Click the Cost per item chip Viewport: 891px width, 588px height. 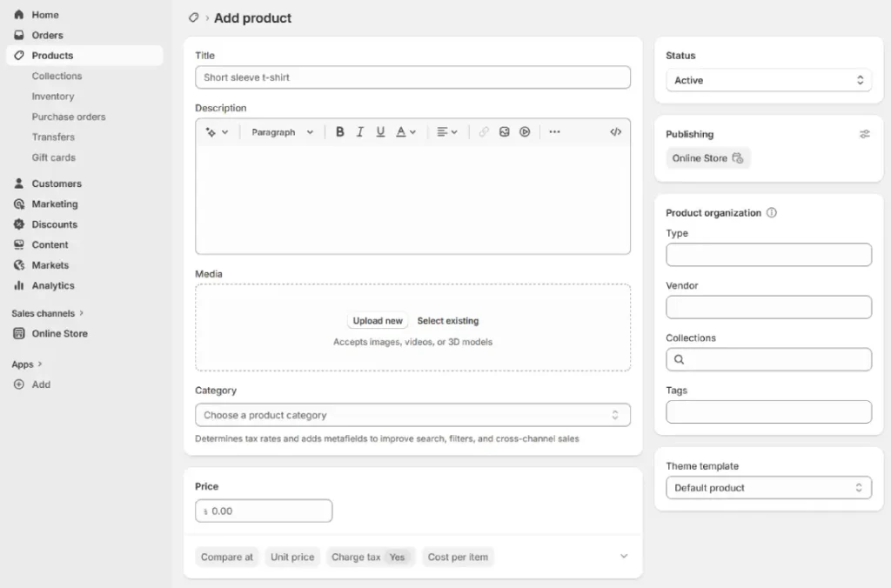(458, 558)
